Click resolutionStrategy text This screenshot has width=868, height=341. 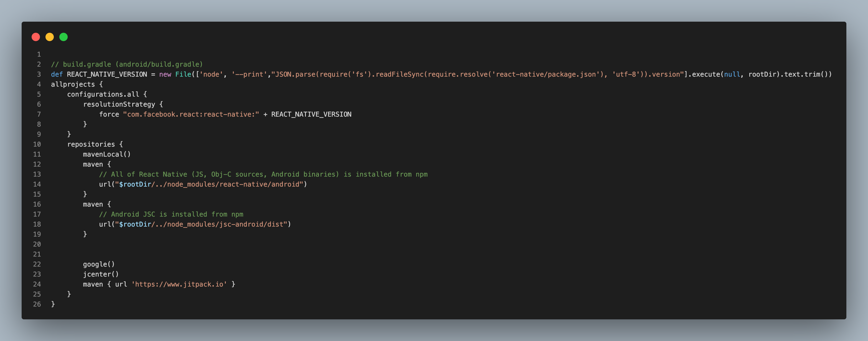119,104
